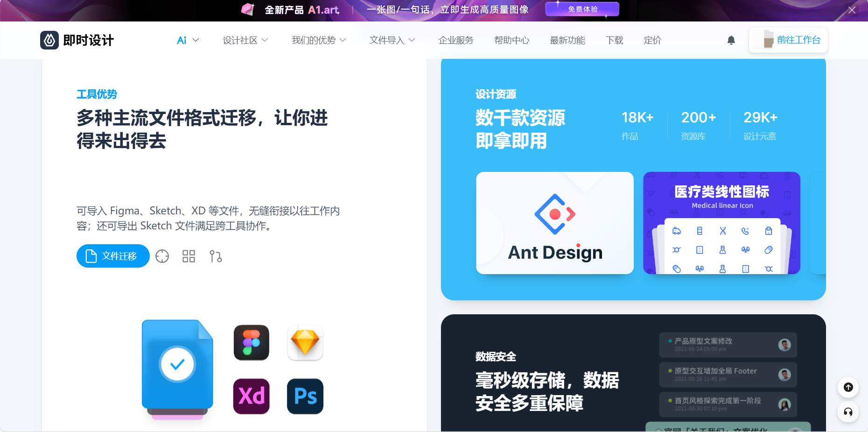Viewport: 868px width, 432px height.
Task: Click the 前往工作台 button
Action: click(x=788, y=40)
